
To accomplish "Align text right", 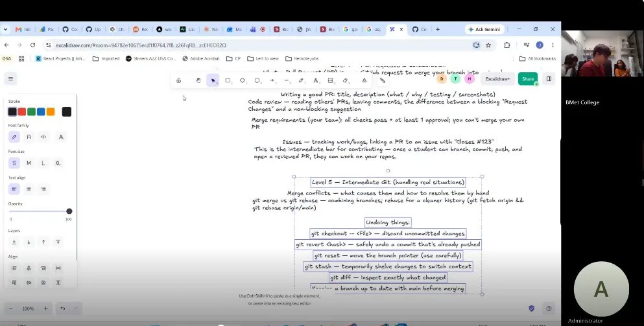I will click(x=43, y=189).
